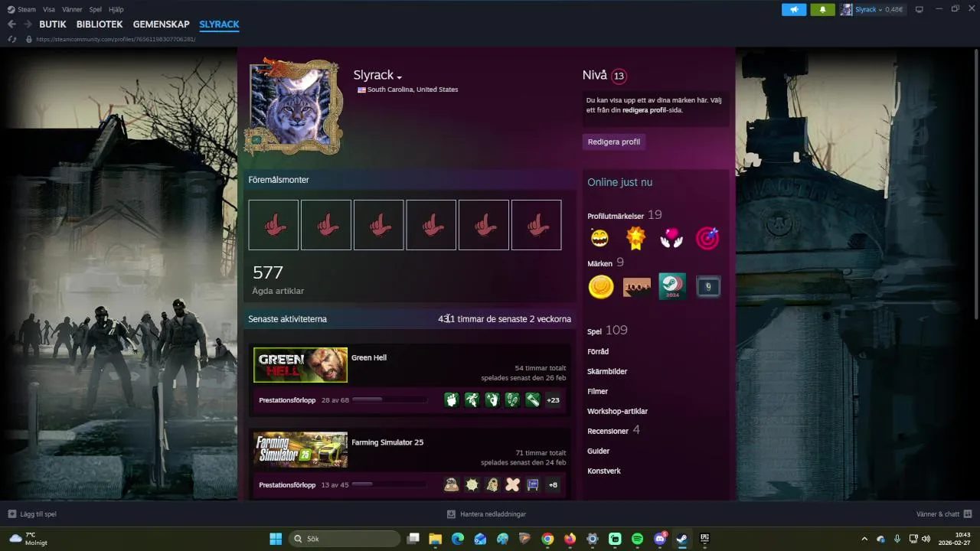Open the Vänner menu
This screenshot has width=980, height=551.
point(72,9)
